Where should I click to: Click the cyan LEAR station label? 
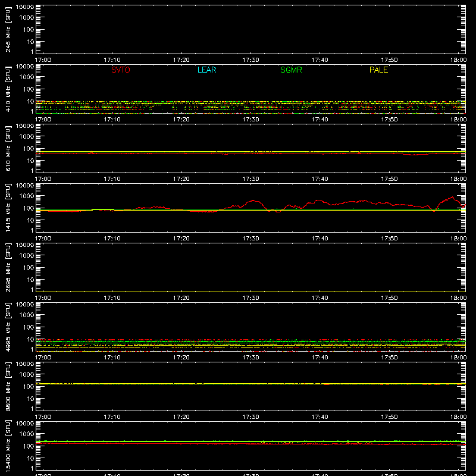[206, 70]
